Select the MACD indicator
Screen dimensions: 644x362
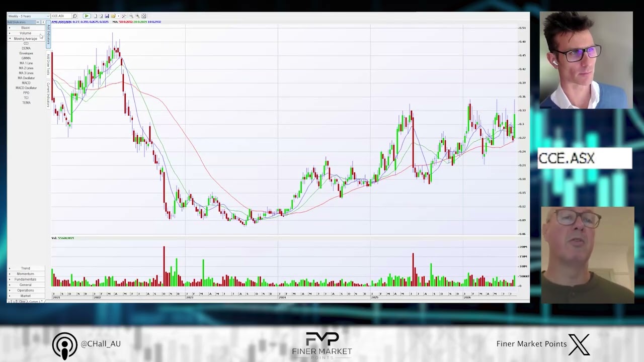(26, 83)
